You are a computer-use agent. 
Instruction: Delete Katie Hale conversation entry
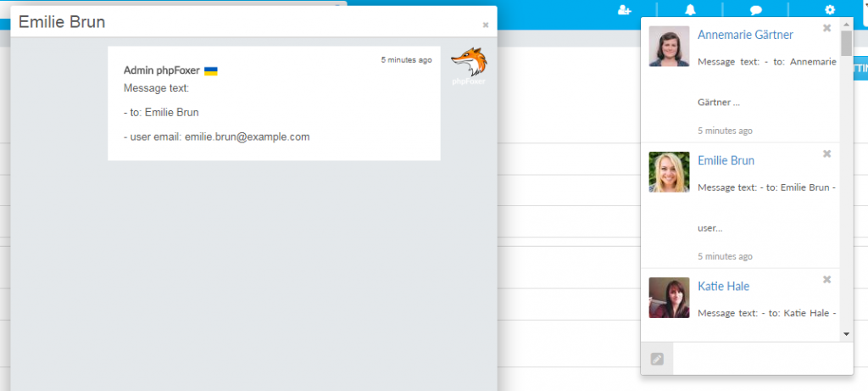pos(826,280)
